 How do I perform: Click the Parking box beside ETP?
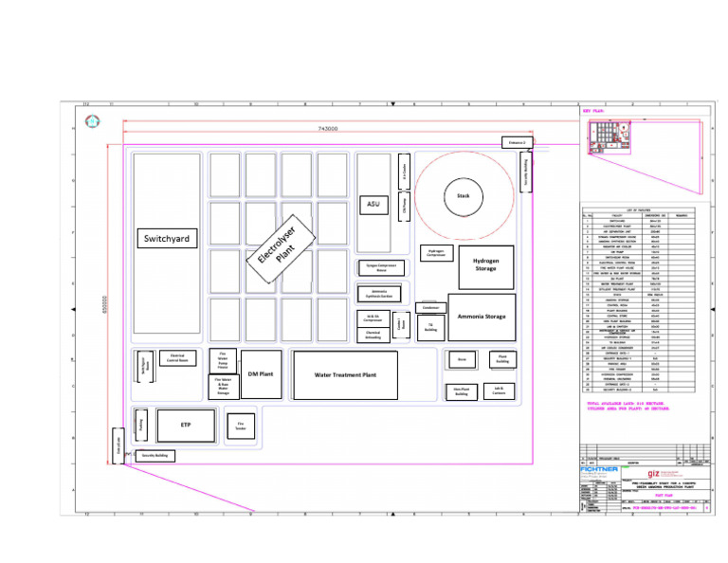tap(141, 426)
